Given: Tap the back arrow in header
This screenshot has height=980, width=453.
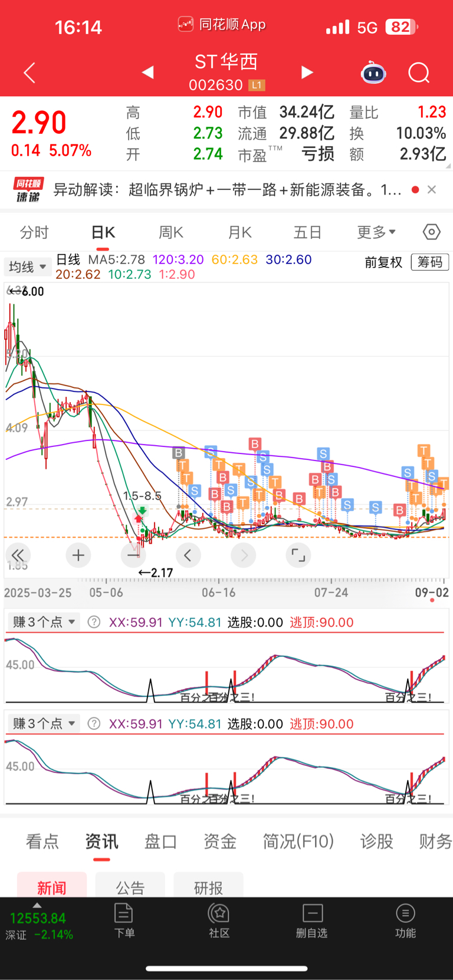Looking at the screenshot, I should (29, 73).
